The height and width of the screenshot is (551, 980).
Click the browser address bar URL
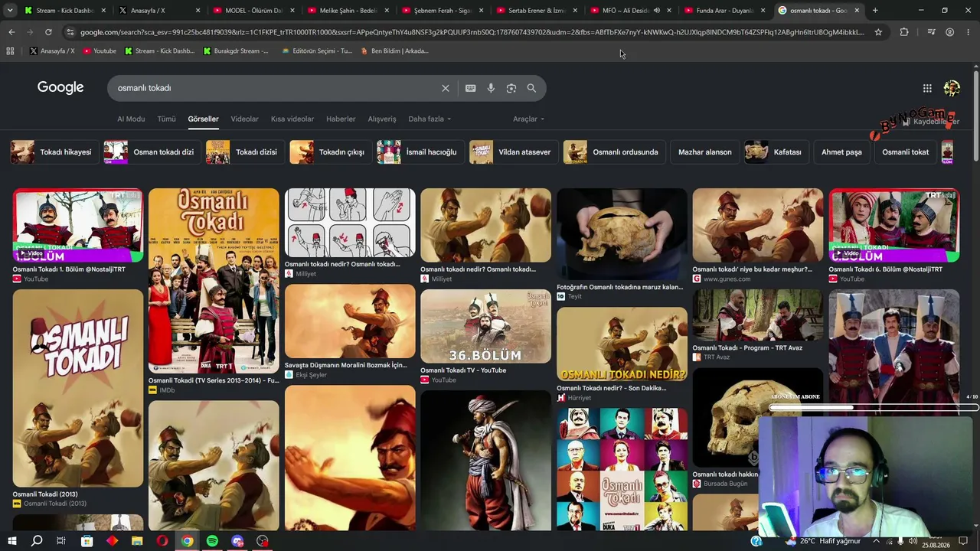coord(472,32)
